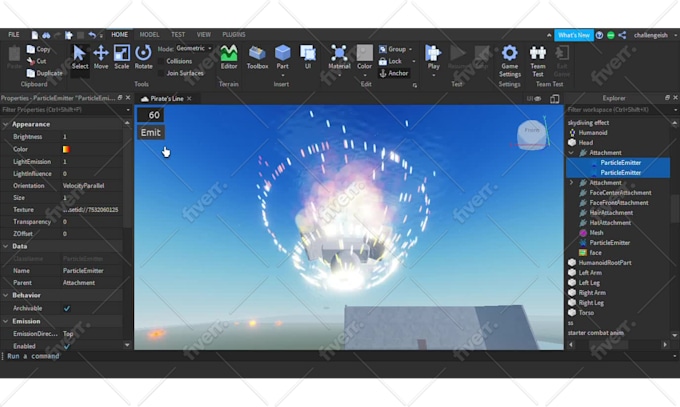Image resolution: width=680 pixels, height=407 pixels.
Task: Click the Emit button
Action: [150, 132]
